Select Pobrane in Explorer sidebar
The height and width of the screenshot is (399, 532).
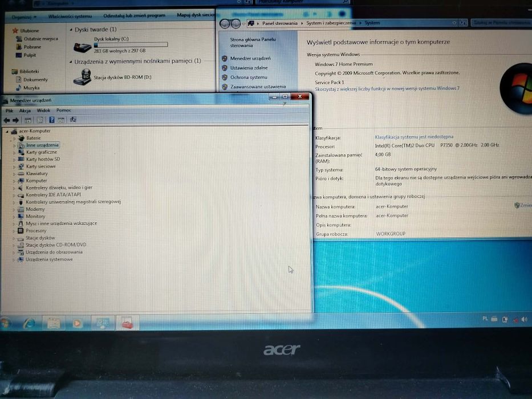33,47
